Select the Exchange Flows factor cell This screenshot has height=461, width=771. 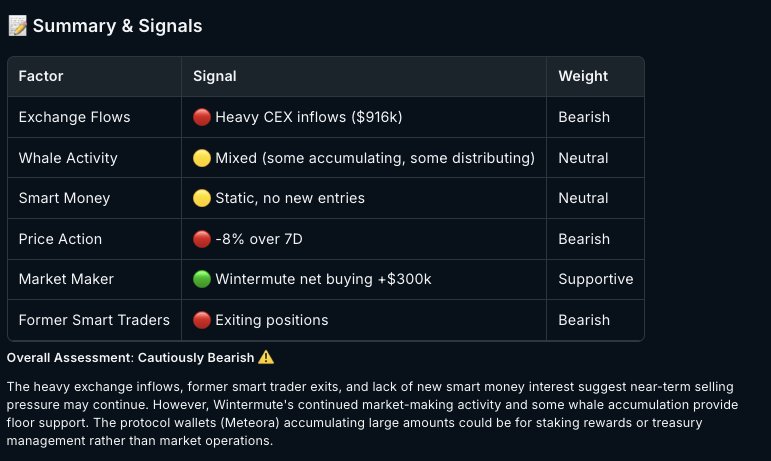74,117
